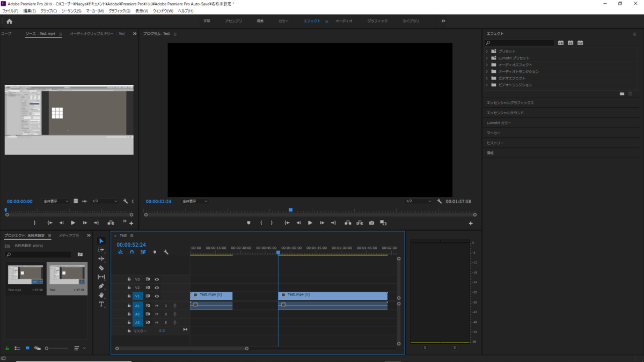This screenshot has height=362, width=644.
Task: Show more workspaces overflow chevron
Action: [443, 21]
